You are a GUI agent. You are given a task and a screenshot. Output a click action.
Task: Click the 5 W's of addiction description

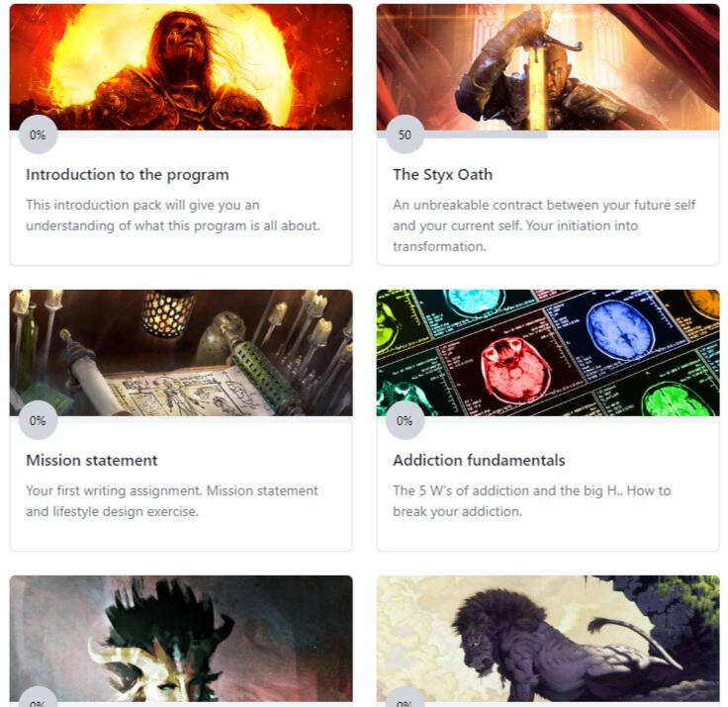(531, 501)
